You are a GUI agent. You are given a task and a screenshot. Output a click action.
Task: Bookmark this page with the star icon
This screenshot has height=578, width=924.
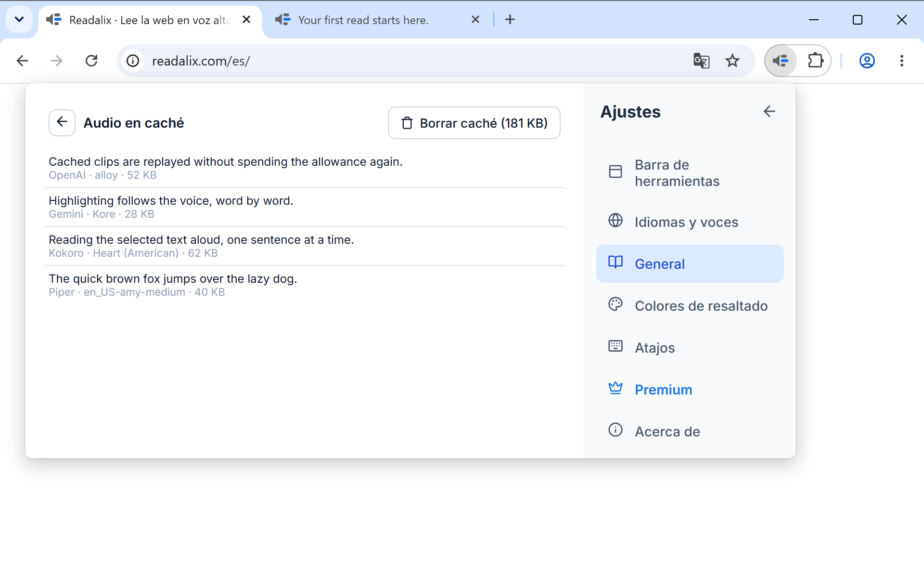[732, 61]
